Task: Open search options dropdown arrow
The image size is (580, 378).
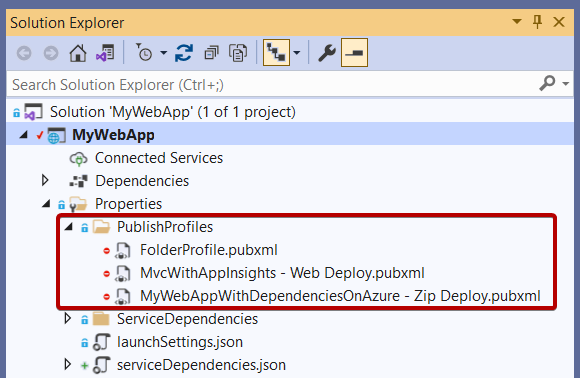Action: tap(565, 84)
